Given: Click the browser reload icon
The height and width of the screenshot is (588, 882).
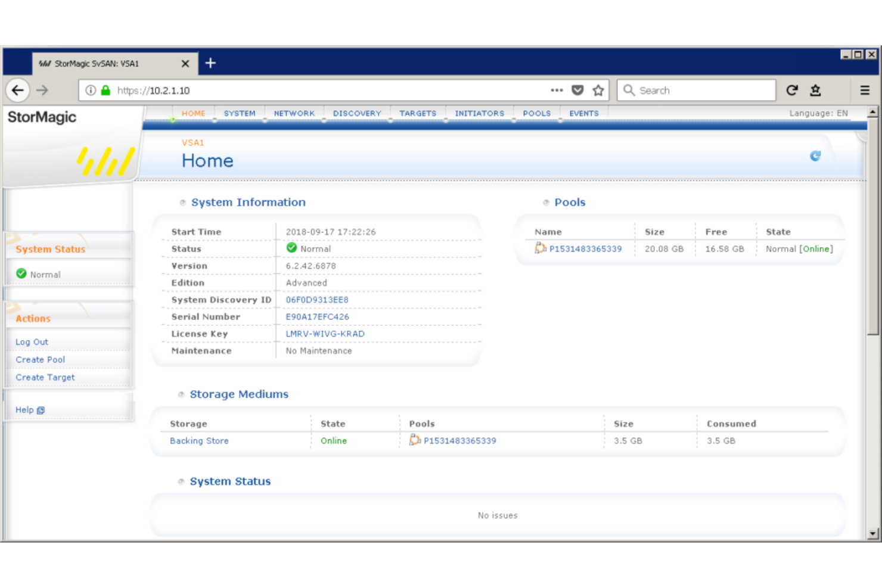Looking at the screenshot, I should (x=791, y=90).
